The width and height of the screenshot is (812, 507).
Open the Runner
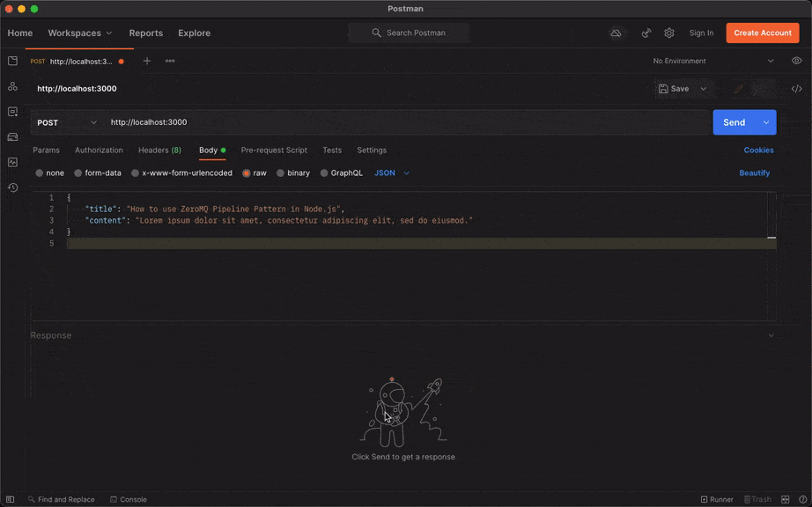[x=717, y=499]
